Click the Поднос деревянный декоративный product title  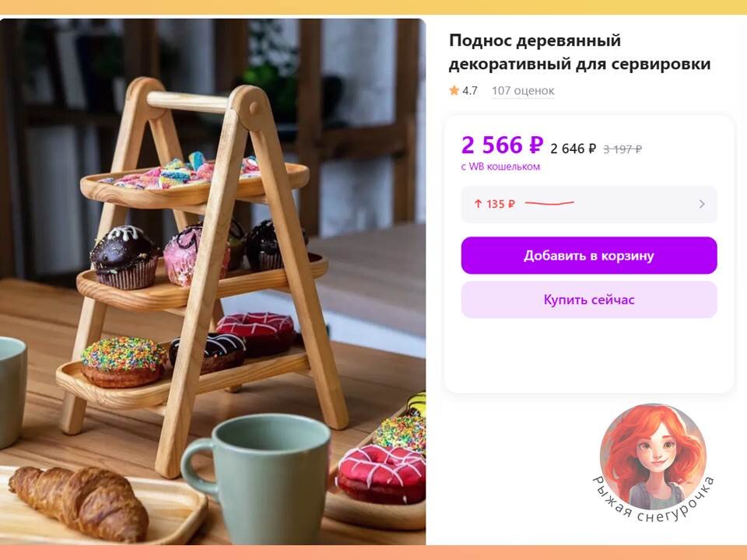click(580, 52)
